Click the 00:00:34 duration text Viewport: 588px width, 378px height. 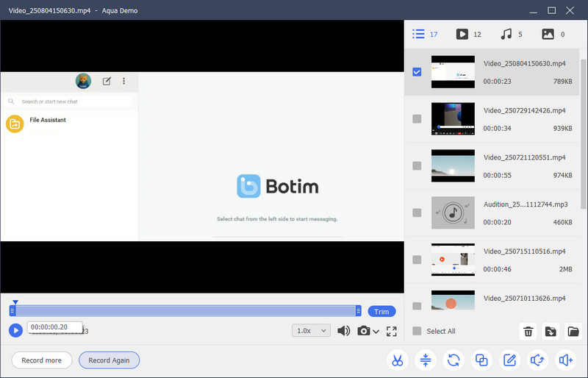click(x=497, y=129)
